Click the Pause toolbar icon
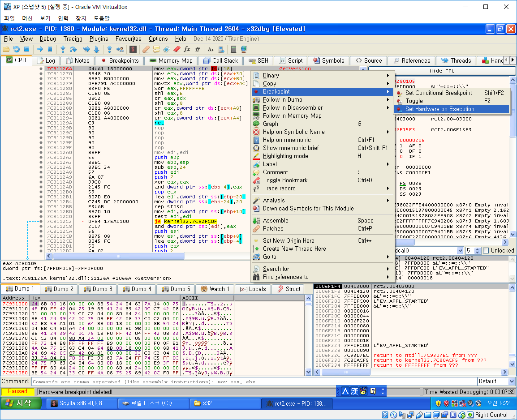Image resolution: width=517 pixels, height=420 pixels. coord(50,49)
